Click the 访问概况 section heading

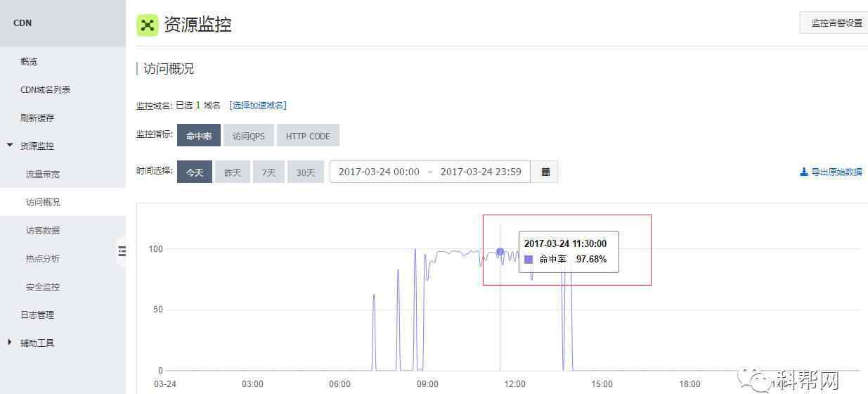tap(169, 69)
